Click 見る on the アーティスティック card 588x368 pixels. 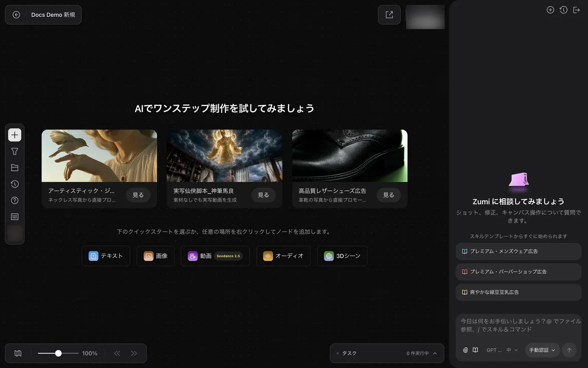tap(138, 195)
